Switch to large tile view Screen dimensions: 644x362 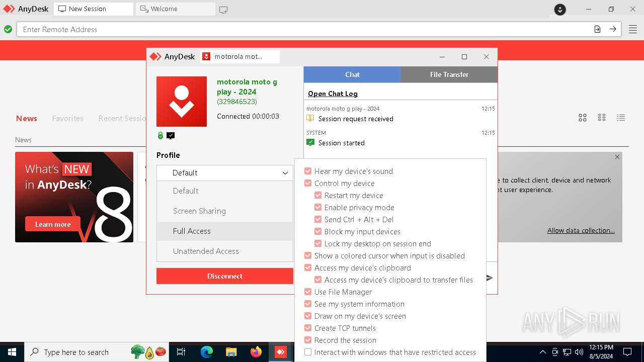click(583, 118)
